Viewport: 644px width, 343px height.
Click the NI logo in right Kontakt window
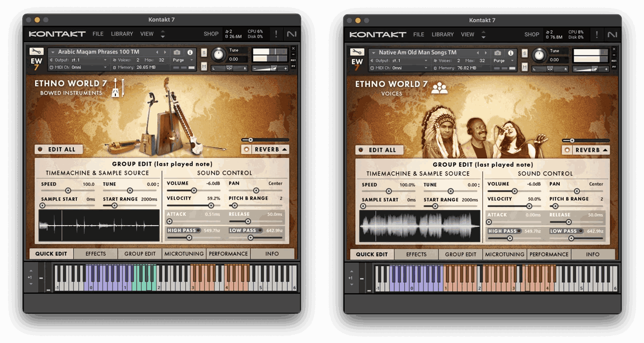pos(612,35)
